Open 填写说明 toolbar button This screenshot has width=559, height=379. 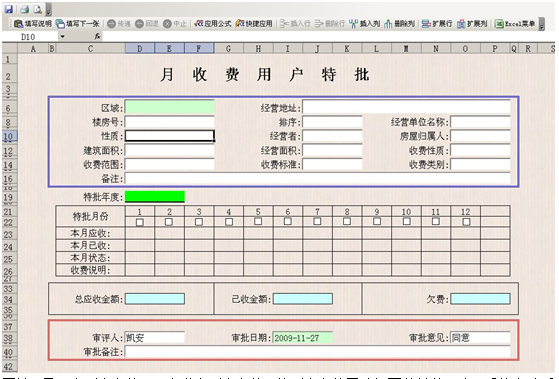click(33, 24)
